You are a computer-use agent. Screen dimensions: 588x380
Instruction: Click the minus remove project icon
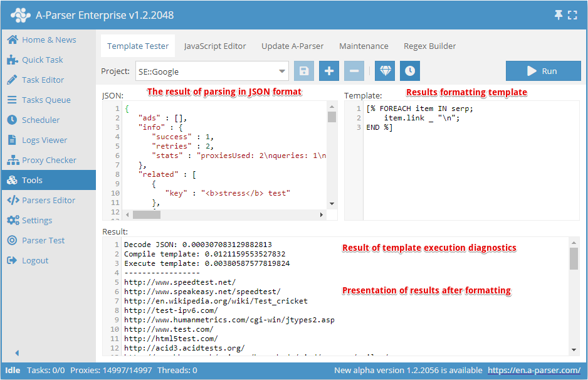[354, 71]
